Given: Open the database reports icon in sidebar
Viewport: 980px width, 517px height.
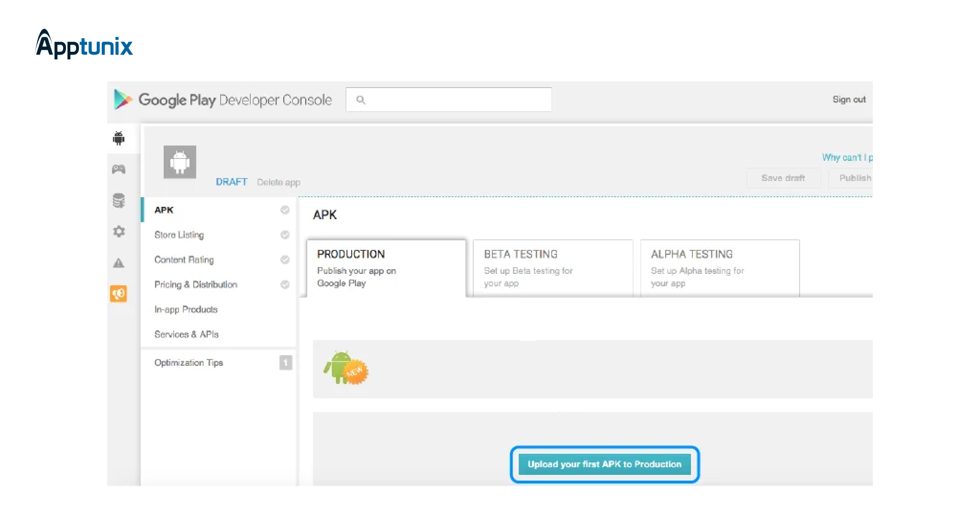Looking at the screenshot, I should (119, 200).
